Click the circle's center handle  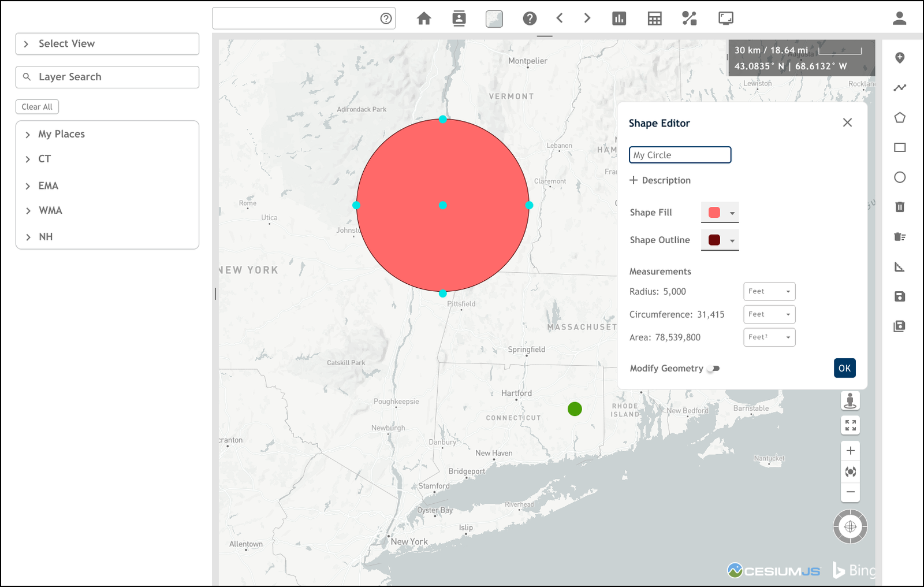(442, 205)
